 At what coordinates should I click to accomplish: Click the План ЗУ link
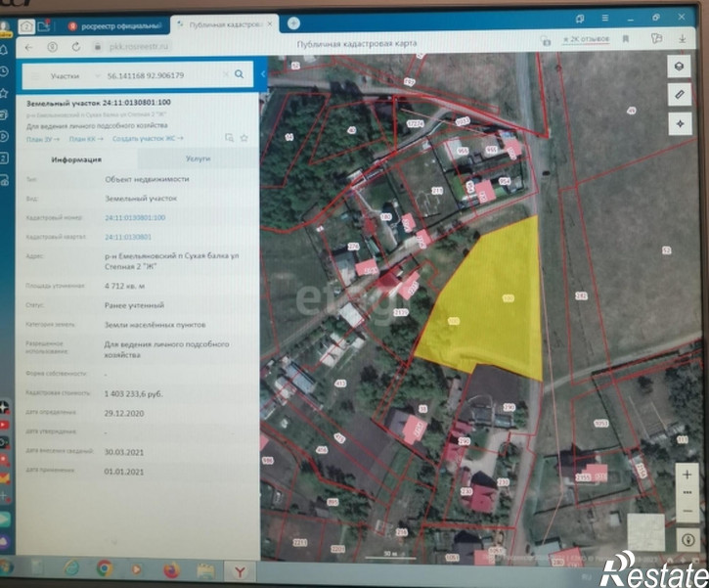[x=42, y=139]
